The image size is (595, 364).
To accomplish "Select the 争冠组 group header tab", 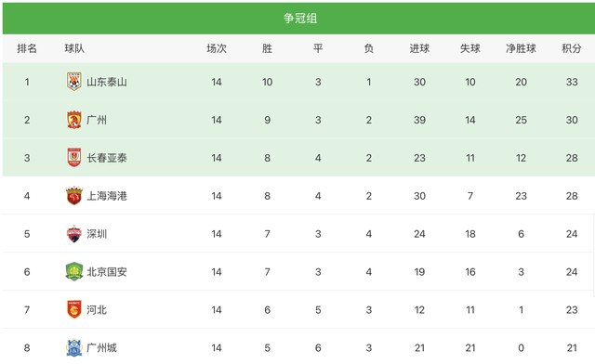I will click(300, 19).
